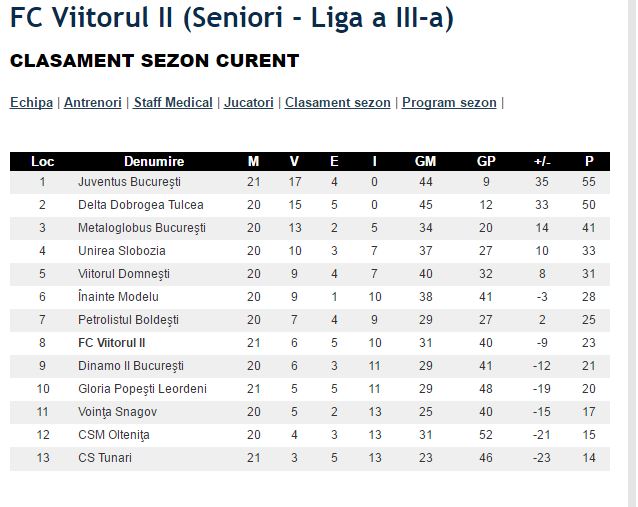Click the GM column header
Viewport: 638px width, 507px height.
click(x=425, y=162)
